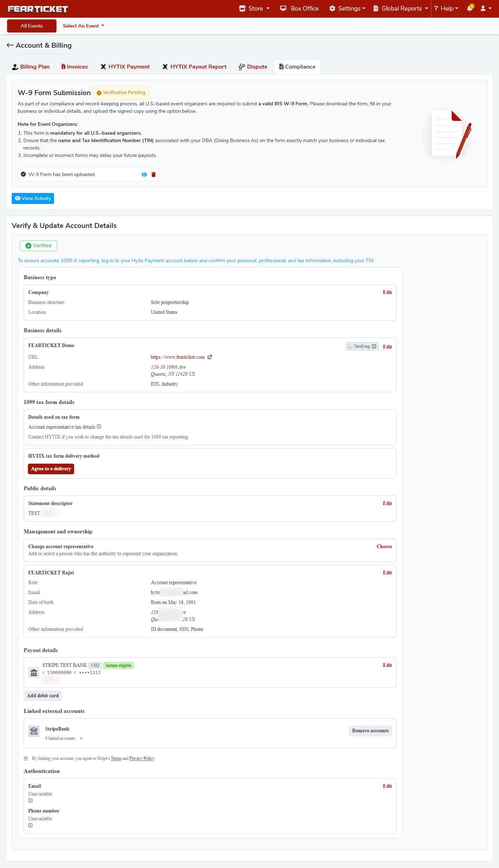Click the 'EIN, Industry' value
This screenshot has width=499, height=868.
(164, 384)
